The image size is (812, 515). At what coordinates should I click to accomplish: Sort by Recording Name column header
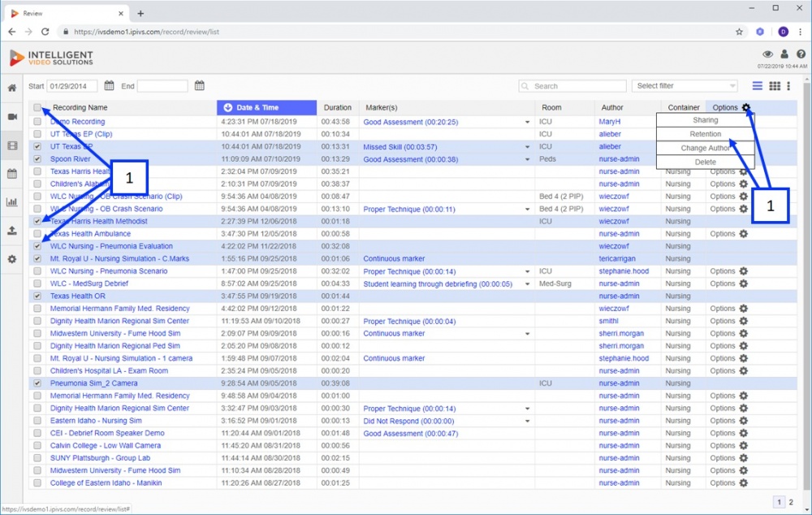(80, 107)
